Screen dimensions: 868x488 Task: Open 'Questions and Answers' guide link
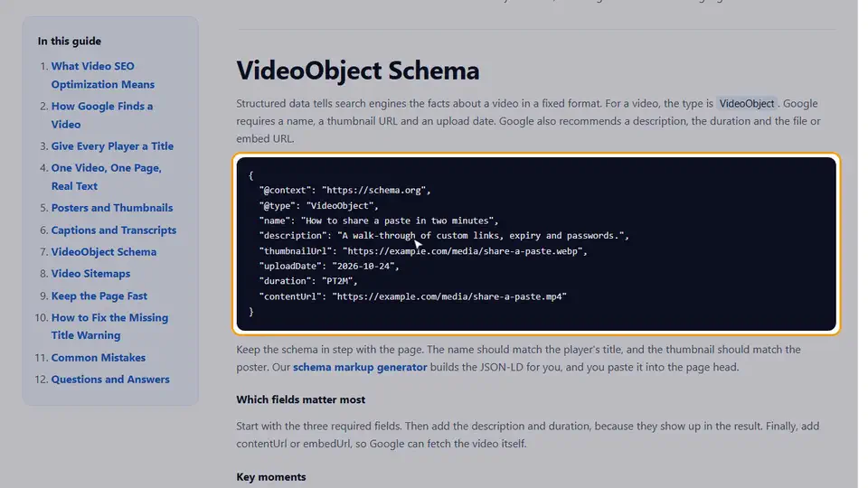click(110, 380)
